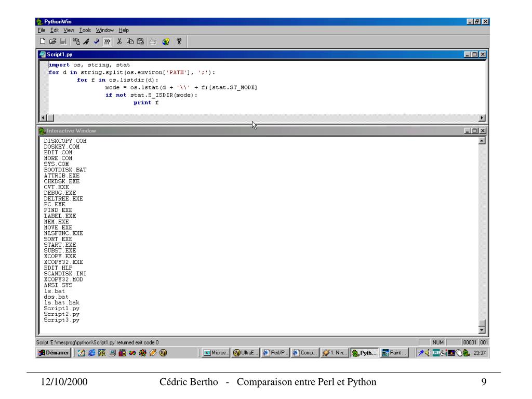Viewport: 532px width, 399px height.
Task: Switch to the Perl/P... taskbar button
Action: tap(275, 353)
